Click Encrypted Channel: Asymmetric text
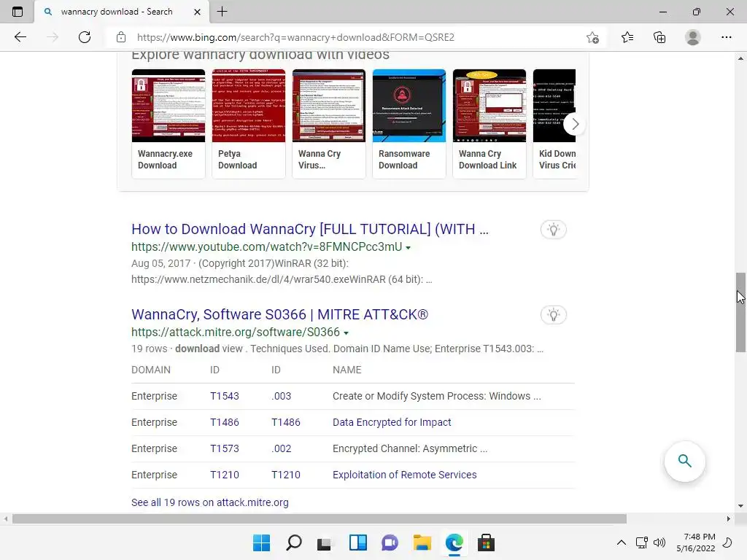The height and width of the screenshot is (560, 747). click(410, 448)
